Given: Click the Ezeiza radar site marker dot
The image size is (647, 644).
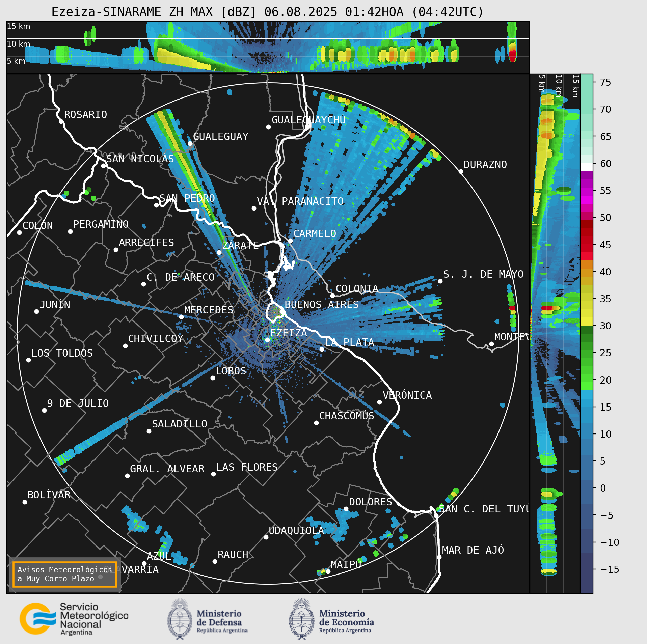Looking at the screenshot, I should pyautogui.click(x=267, y=340).
